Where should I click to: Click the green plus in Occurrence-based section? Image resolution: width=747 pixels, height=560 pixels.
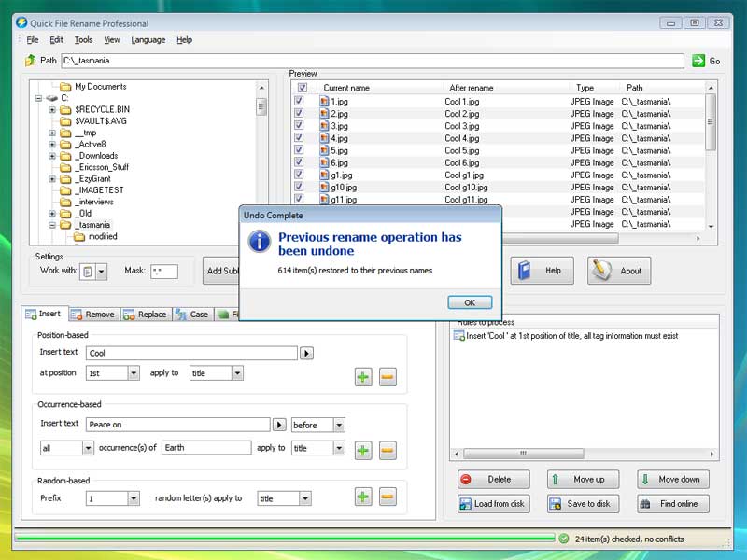click(x=363, y=451)
